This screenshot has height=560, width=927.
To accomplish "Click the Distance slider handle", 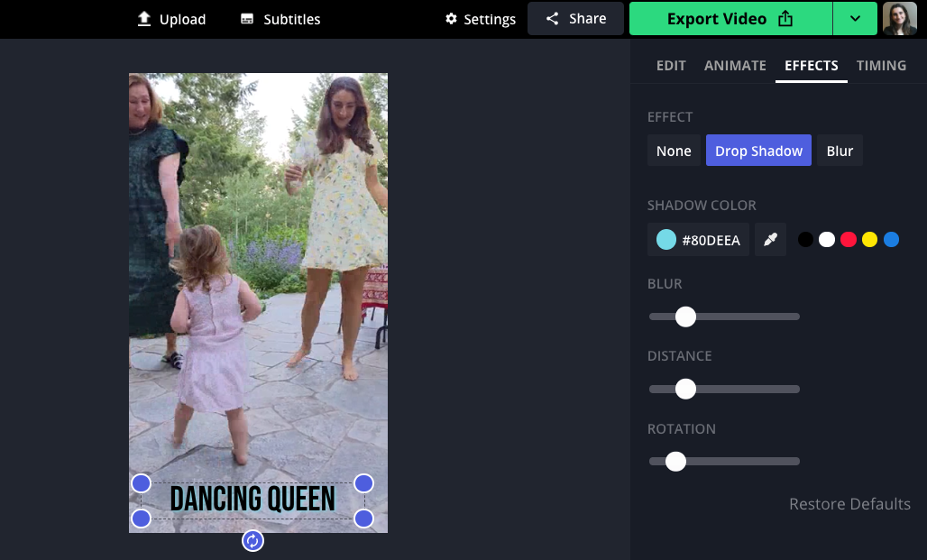I will click(685, 389).
